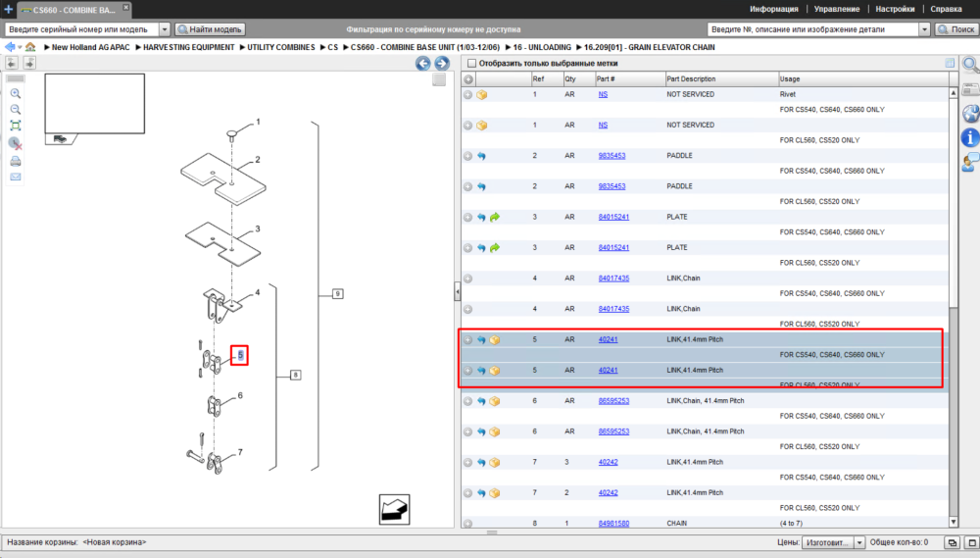Viewport: 980px width, 558px height.
Task: Click the clear selection icon in left toolbar
Action: click(16, 144)
